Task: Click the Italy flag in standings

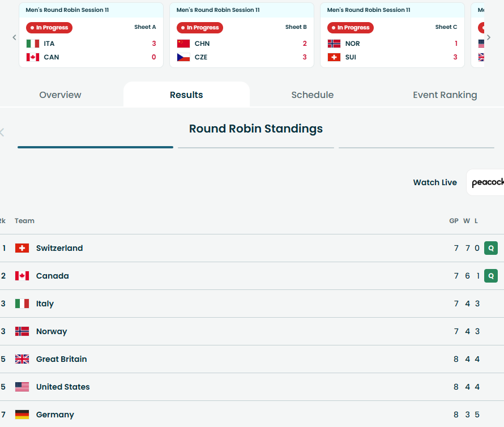Action: pos(22,304)
